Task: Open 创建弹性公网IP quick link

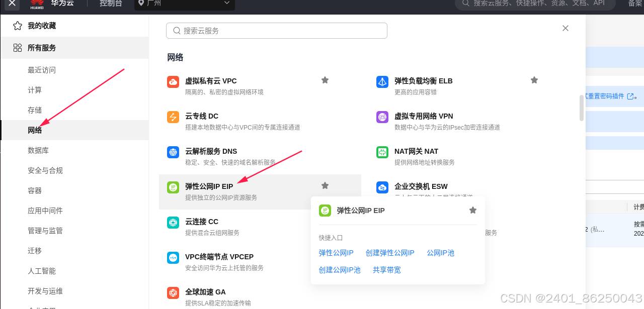Action: [x=390, y=253]
